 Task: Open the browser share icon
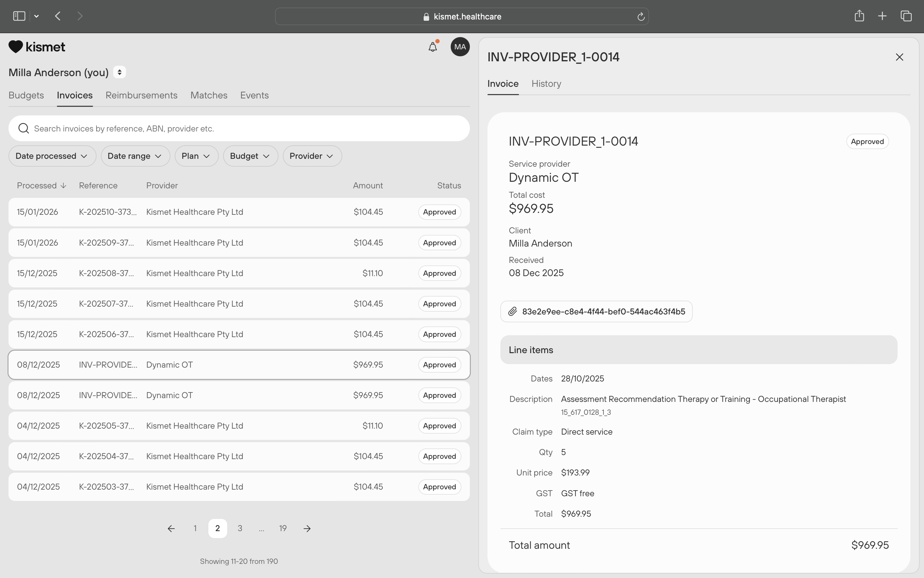tap(859, 16)
